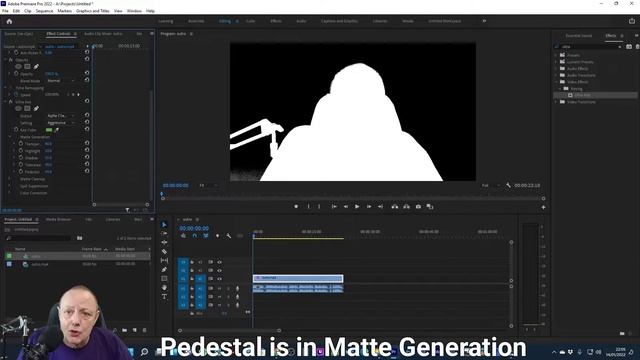
Task: Open the Program Monitor settings wrench
Action: coord(508,185)
